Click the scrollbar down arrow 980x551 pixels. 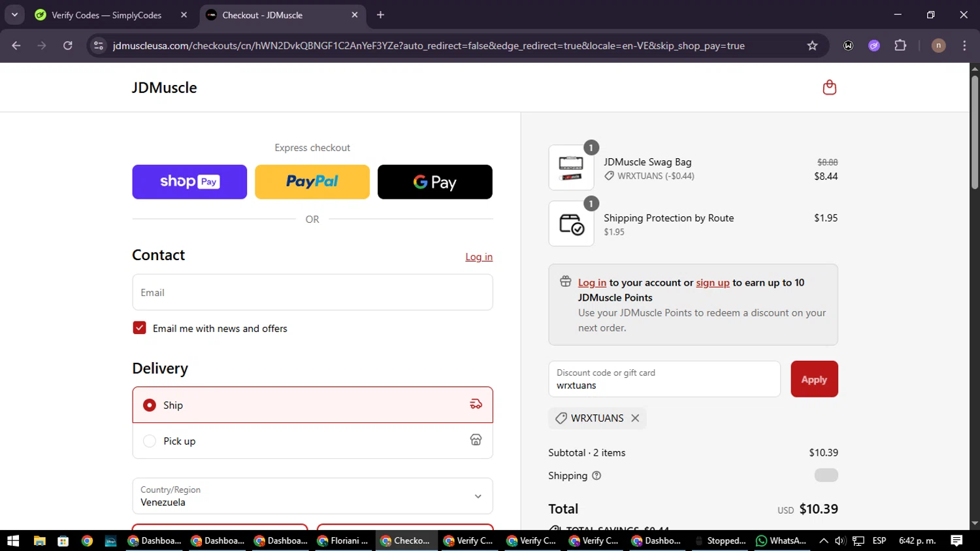[975, 524]
